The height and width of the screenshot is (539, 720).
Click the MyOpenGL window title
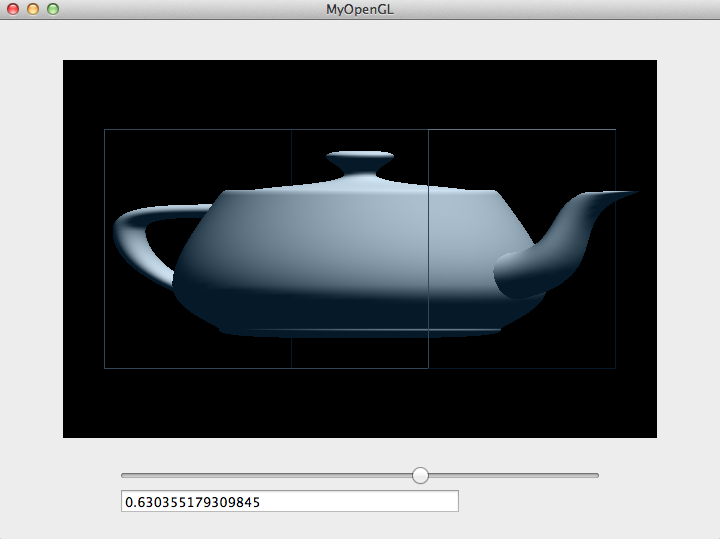[360, 10]
